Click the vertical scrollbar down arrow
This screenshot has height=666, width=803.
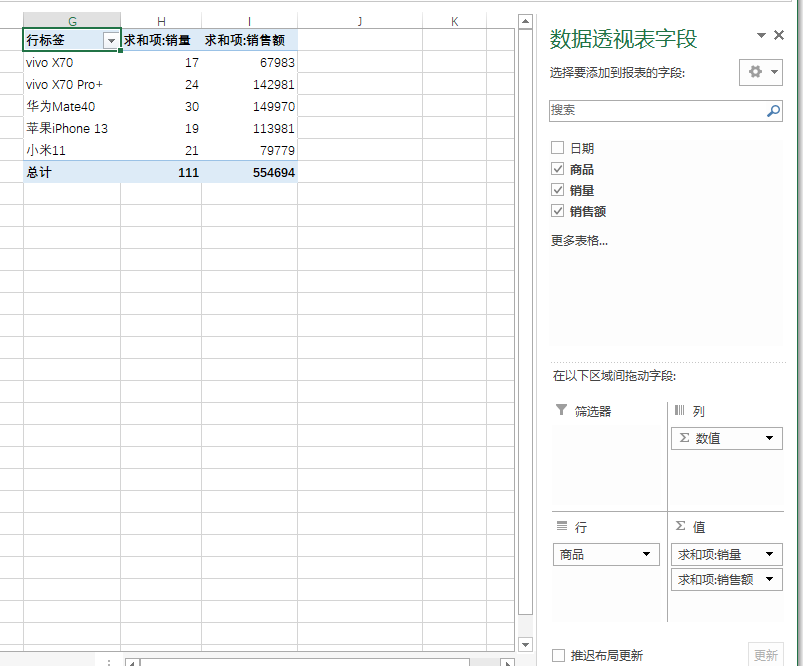click(x=525, y=644)
